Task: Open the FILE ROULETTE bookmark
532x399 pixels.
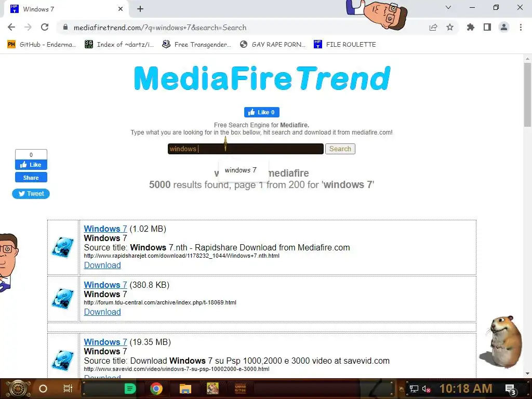Action: (x=345, y=45)
